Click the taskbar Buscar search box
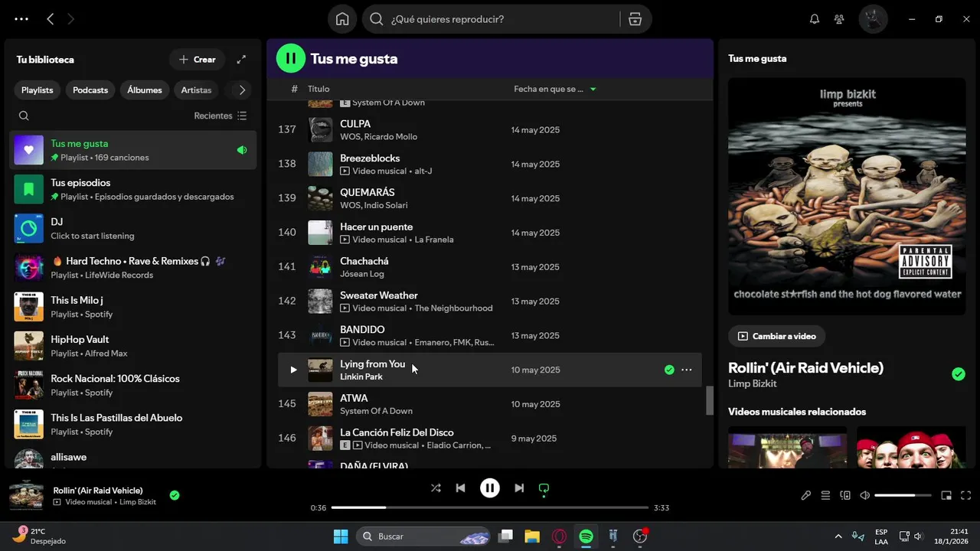Viewport: 980px width, 551px height. (x=423, y=536)
